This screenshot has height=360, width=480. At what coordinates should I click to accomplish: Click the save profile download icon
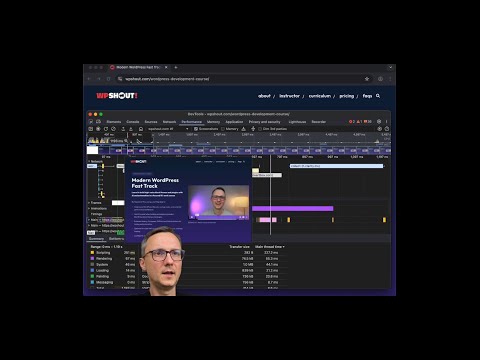131,129
